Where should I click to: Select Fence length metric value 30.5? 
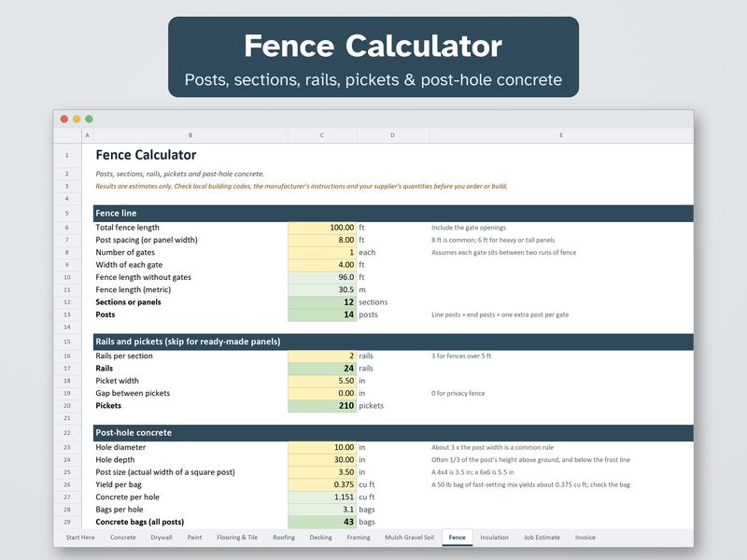(322, 289)
